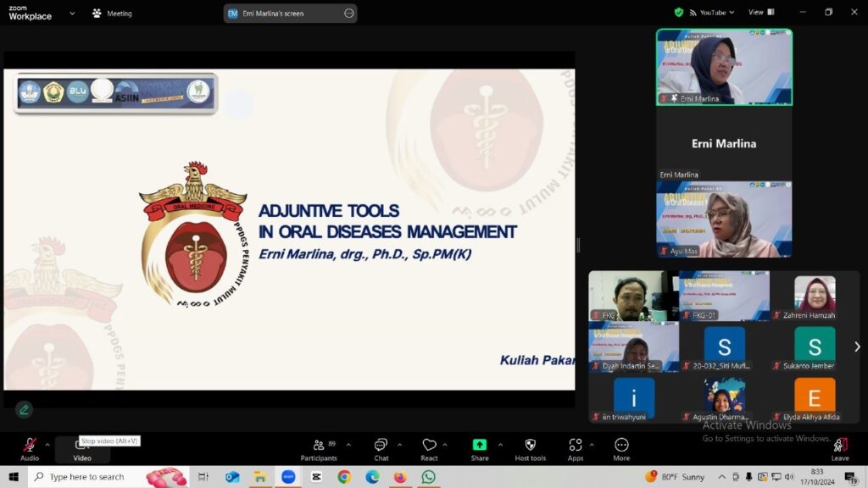Click the microphone icon in the system tray
The image size is (868, 488).
(x=748, y=477)
